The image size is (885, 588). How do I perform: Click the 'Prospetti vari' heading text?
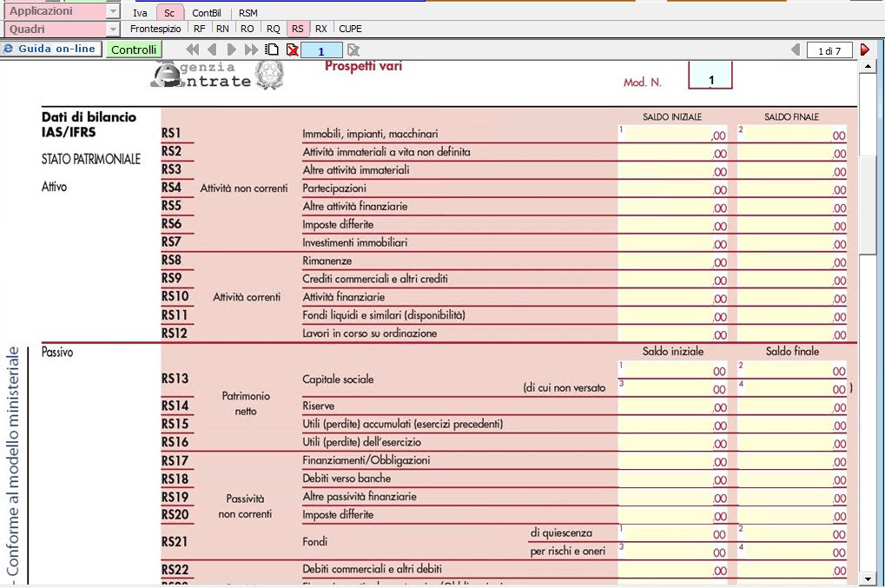pyautogui.click(x=364, y=66)
